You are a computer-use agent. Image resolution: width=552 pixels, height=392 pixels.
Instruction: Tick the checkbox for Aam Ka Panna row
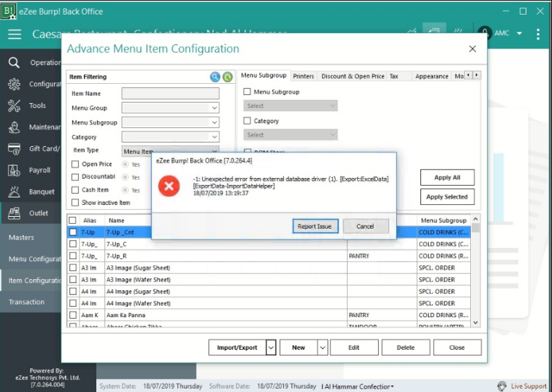pyautogui.click(x=73, y=315)
